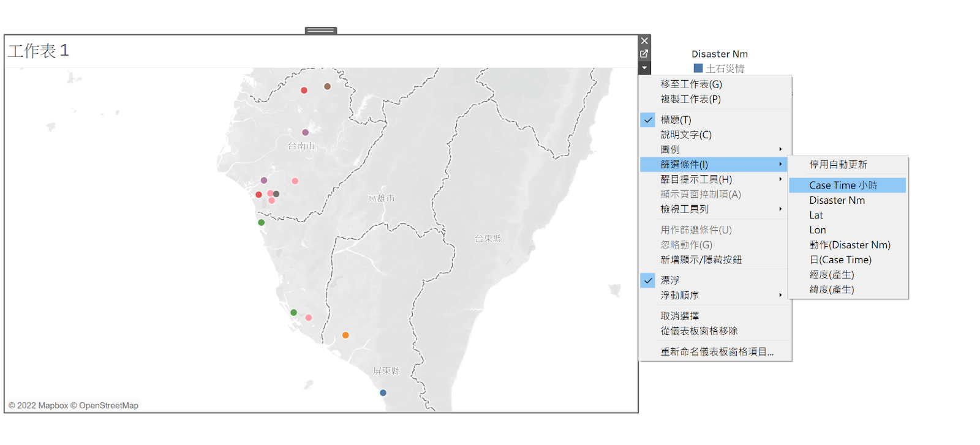The height and width of the screenshot is (445, 980).
Task: Click the blue 土石災情 legend swatch
Action: click(698, 68)
